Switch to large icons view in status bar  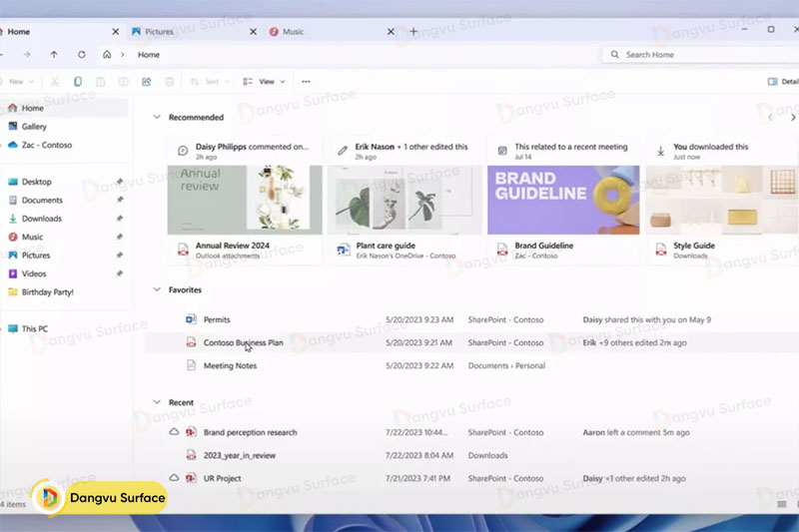click(797, 504)
